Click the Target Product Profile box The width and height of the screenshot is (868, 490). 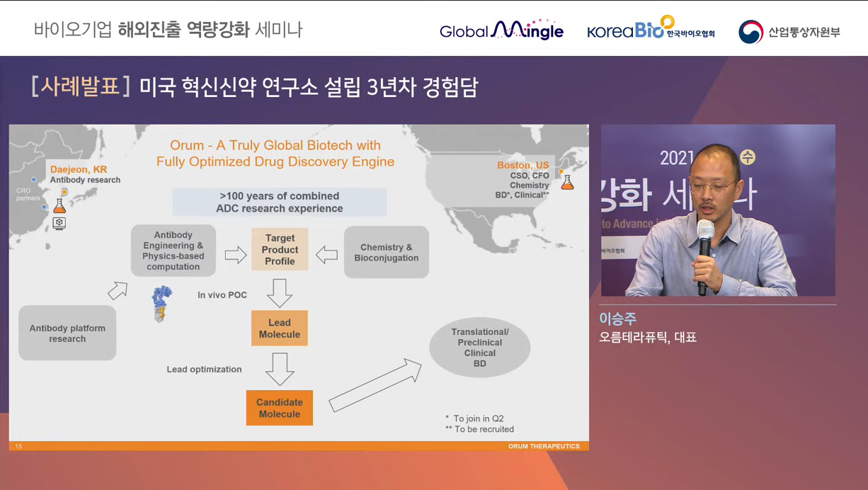tap(280, 249)
